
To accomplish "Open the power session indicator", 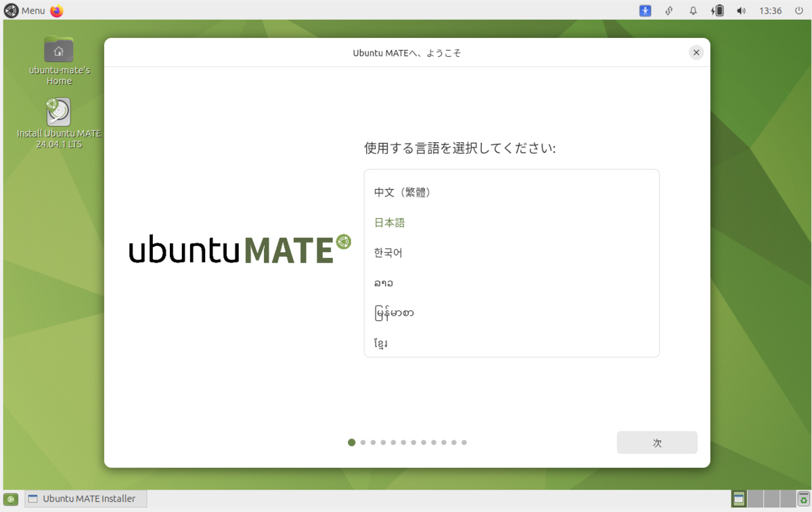I will pos(799,11).
